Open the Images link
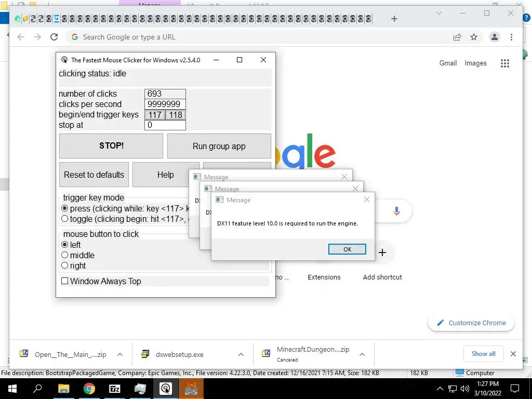The height and width of the screenshot is (399, 532). [x=475, y=63]
